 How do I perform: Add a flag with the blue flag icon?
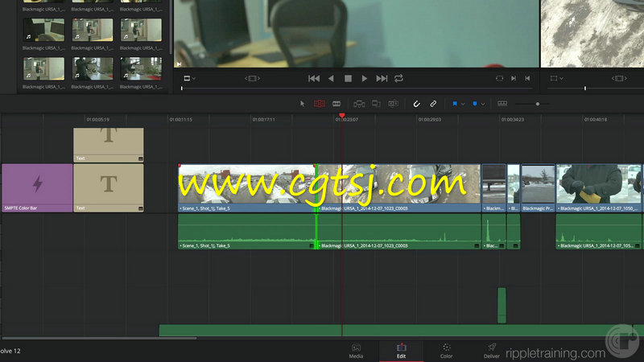pos(455,104)
